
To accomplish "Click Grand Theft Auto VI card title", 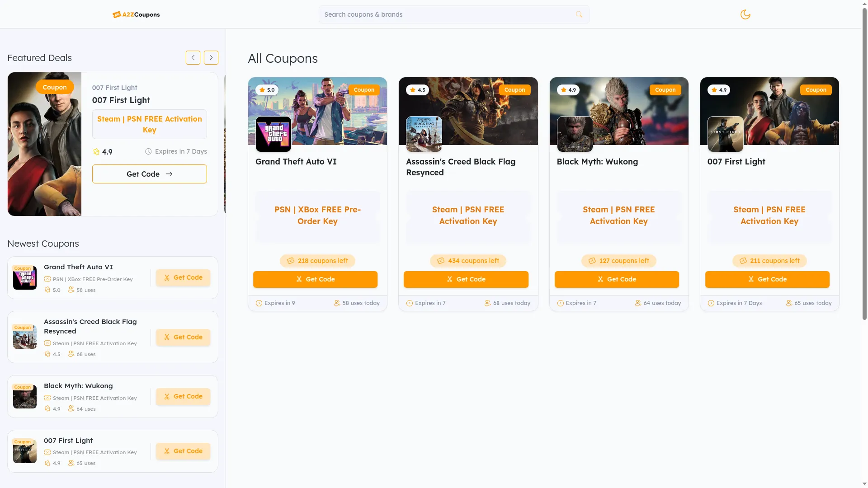I will (296, 162).
